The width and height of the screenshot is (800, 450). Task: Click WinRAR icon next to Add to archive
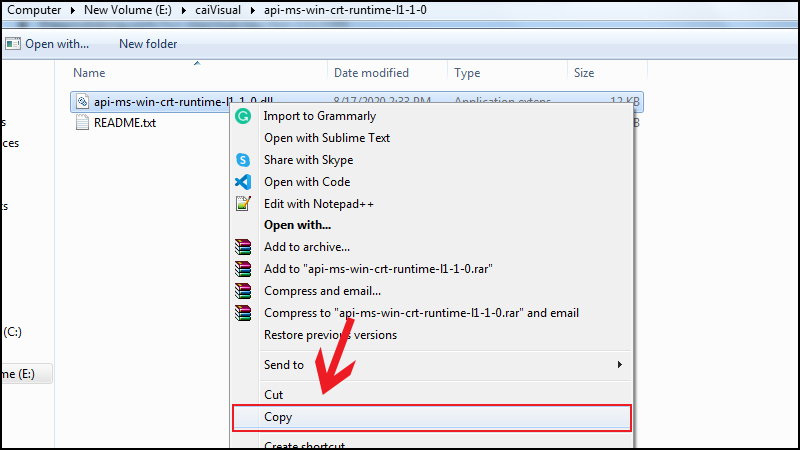click(243, 247)
